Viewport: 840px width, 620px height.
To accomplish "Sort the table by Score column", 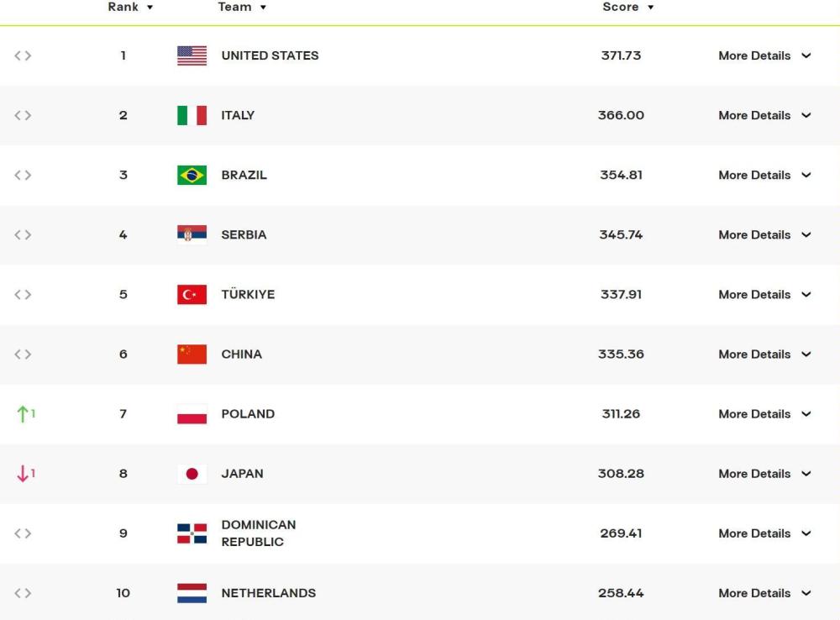I will pos(627,7).
